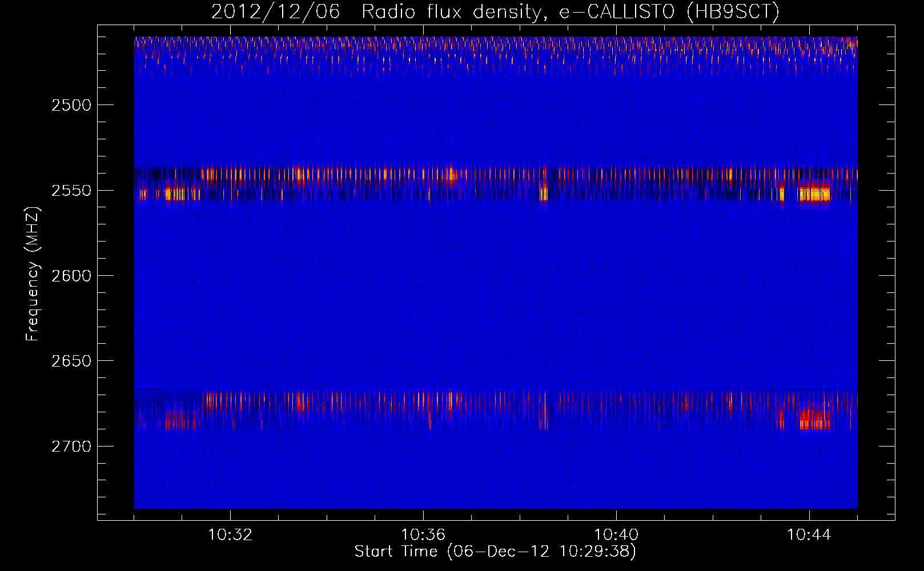Click the "2600" frequency tick label
Screen dimensions: 924x571
(71, 276)
